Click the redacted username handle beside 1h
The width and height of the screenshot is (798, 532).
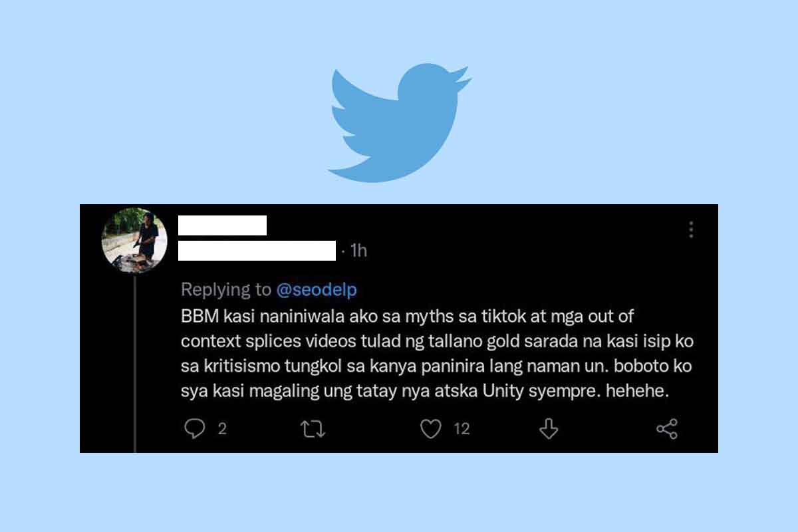pyautogui.click(x=257, y=251)
